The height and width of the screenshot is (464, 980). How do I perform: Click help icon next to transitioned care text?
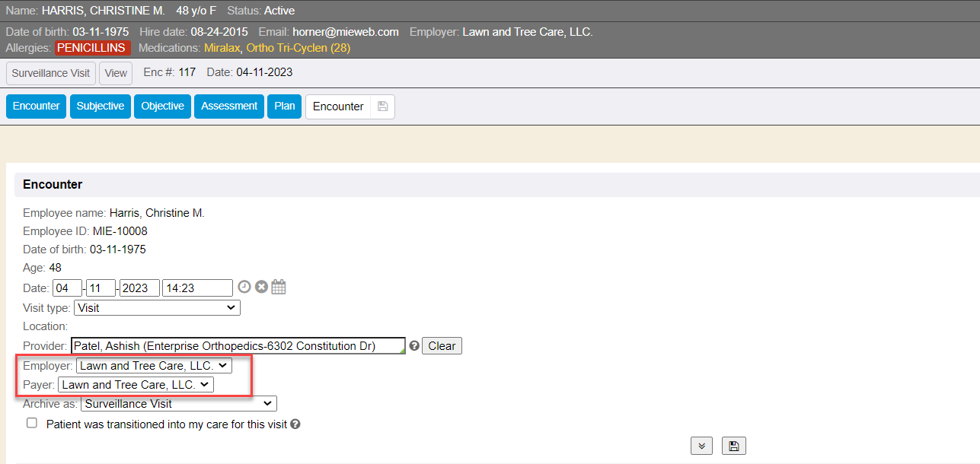coord(295,424)
